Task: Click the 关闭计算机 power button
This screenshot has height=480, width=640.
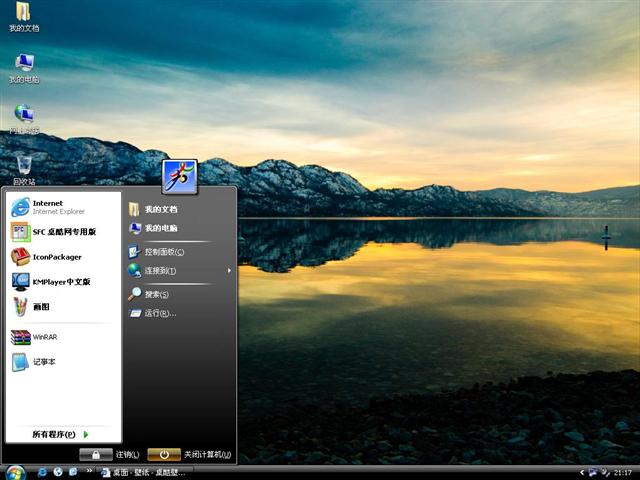Action: pos(164,455)
